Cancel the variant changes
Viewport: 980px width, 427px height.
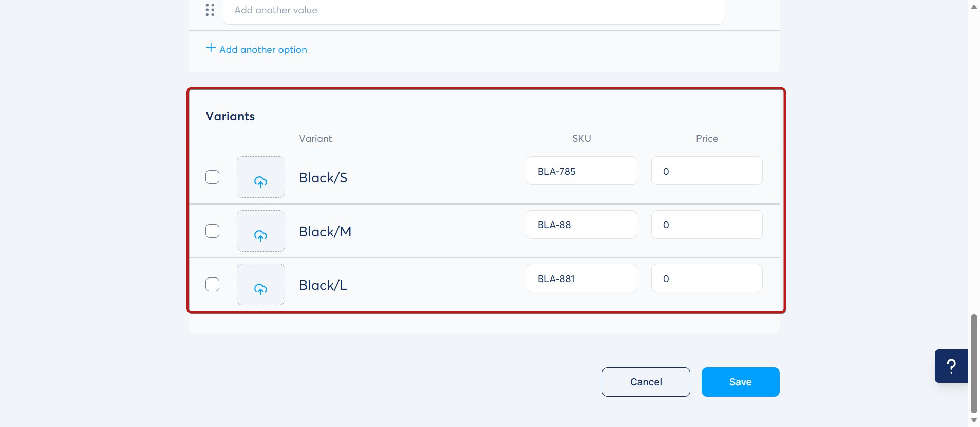tap(646, 382)
